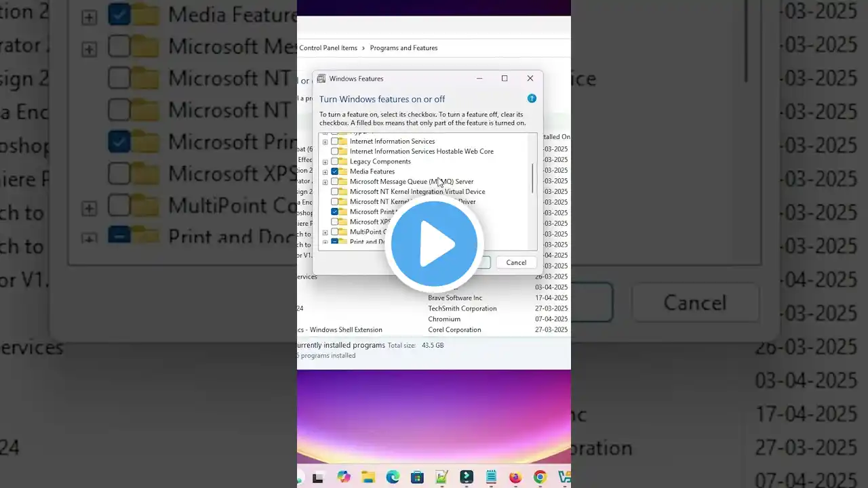Launch Microsoft Edge from the taskbar
The width and height of the screenshot is (868, 488).
393,477
